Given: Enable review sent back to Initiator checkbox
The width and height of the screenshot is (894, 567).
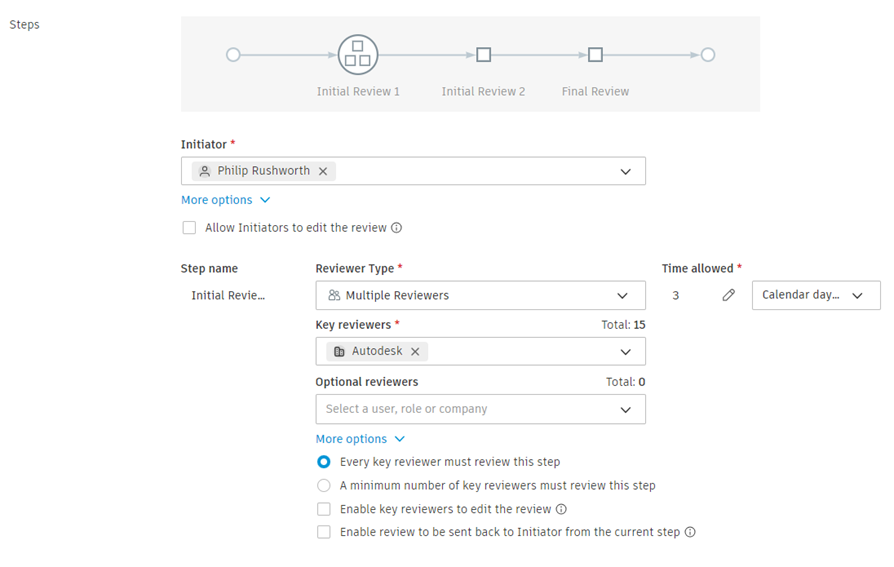Looking at the screenshot, I should [324, 532].
